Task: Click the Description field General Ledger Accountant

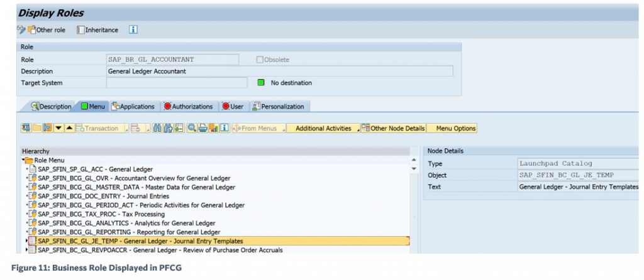Action: (280, 72)
